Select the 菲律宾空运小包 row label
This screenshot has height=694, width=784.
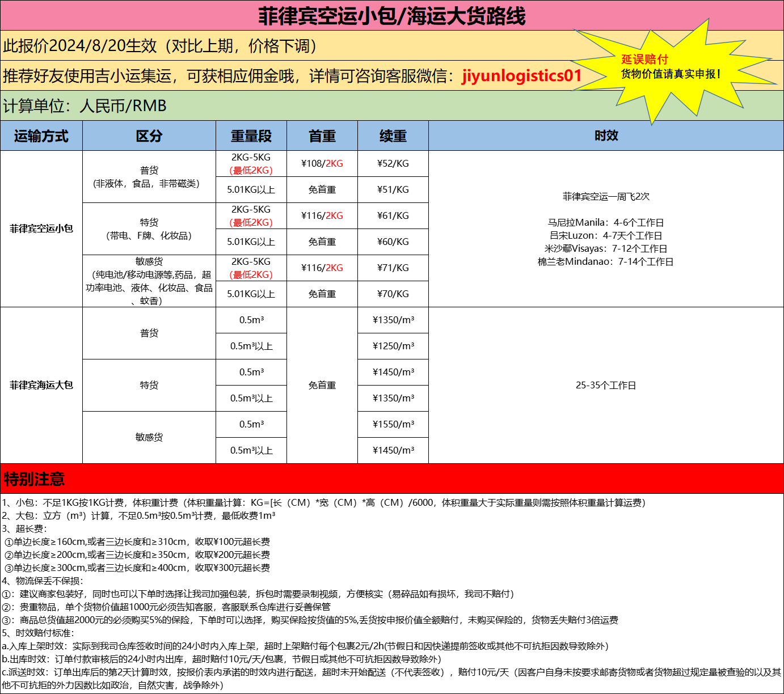41,228
